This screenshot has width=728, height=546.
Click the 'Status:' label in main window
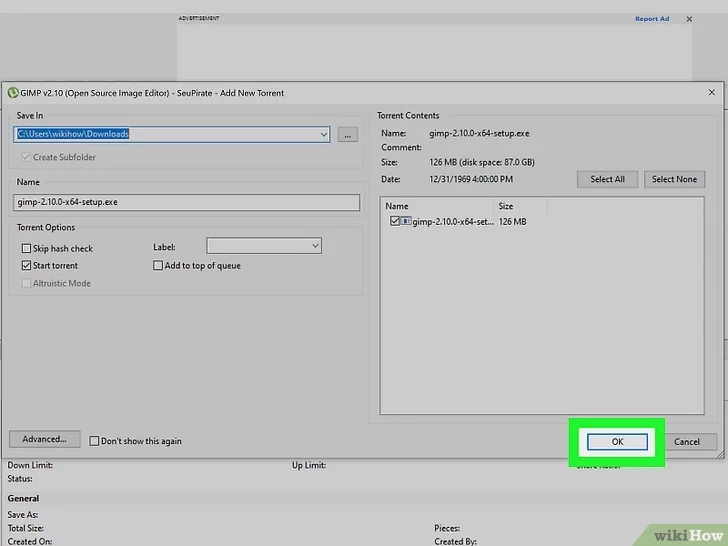point(20,478)
